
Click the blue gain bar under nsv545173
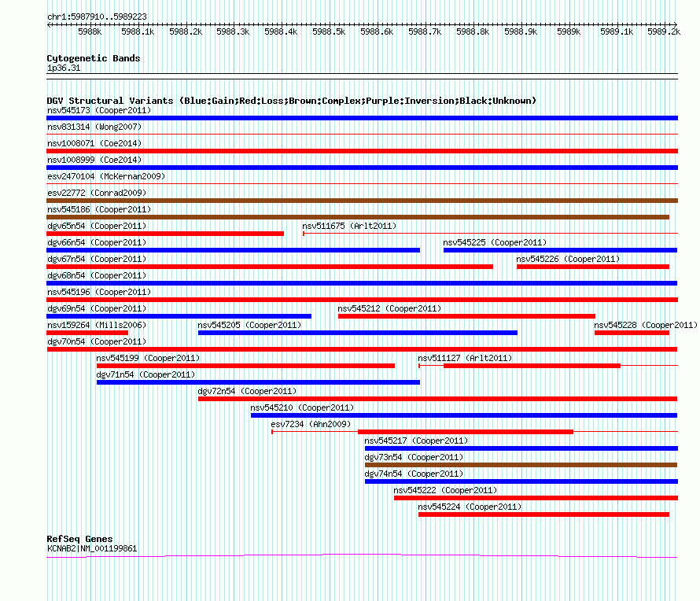coord(362,118)
